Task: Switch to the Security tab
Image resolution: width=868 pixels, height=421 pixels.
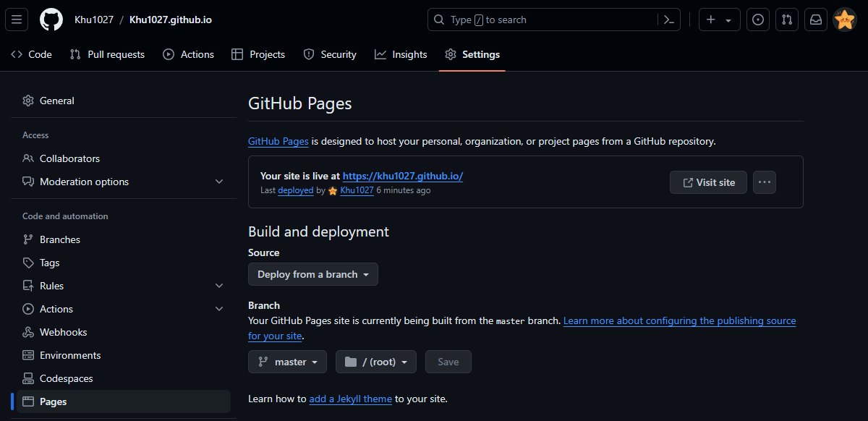Action: 330,54
